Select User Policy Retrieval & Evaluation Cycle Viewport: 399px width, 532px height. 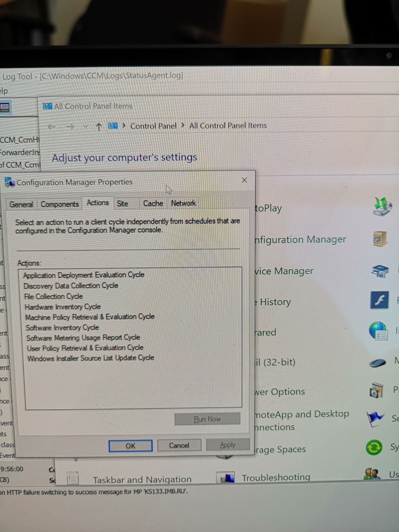85,348
